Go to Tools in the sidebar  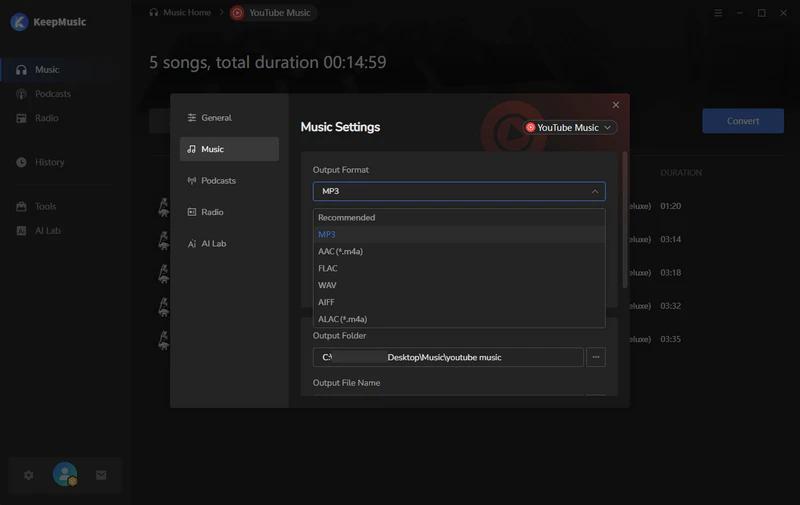point(45,206)
